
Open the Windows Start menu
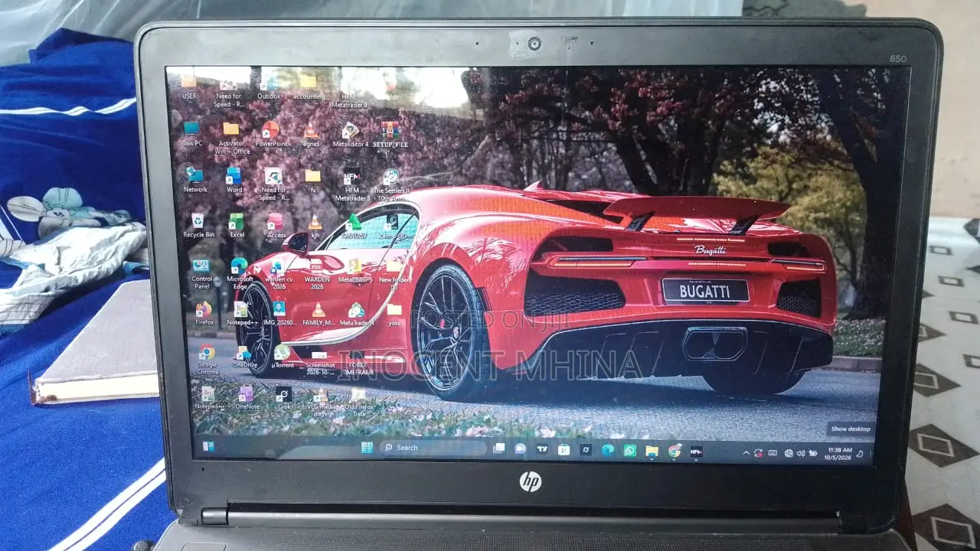pyautogui.click(x=367, y=447)
